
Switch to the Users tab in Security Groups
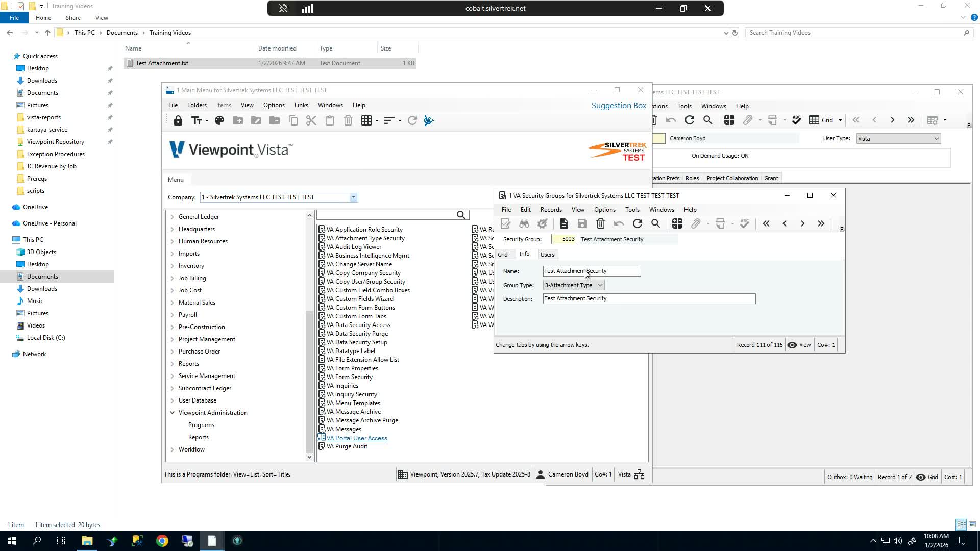tap(547, 255)
